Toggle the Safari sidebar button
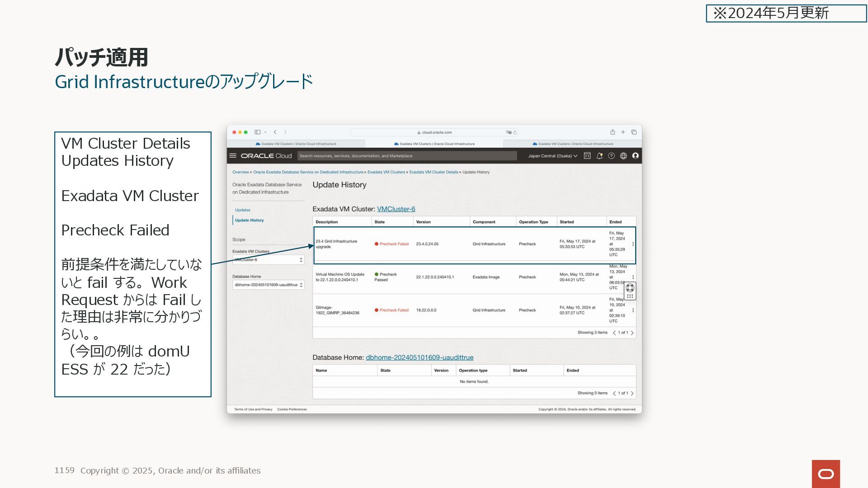This screenshot has height=488, width=868. point(258,132)
